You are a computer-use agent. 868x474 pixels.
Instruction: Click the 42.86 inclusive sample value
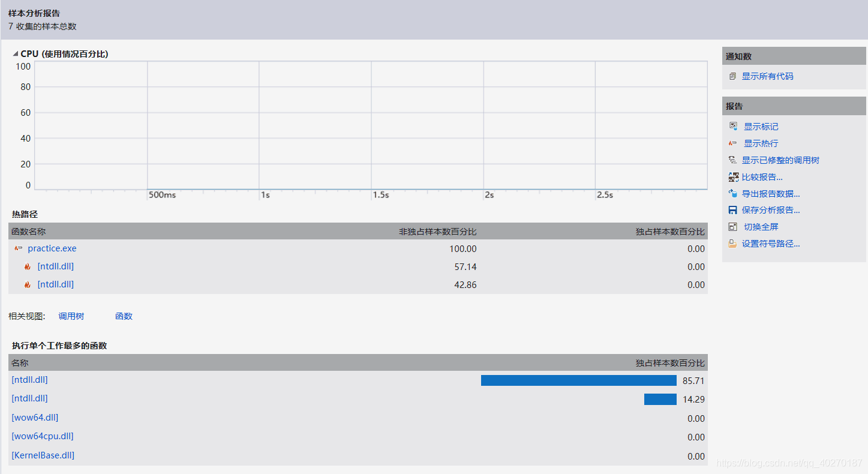(x=465, y=285)
